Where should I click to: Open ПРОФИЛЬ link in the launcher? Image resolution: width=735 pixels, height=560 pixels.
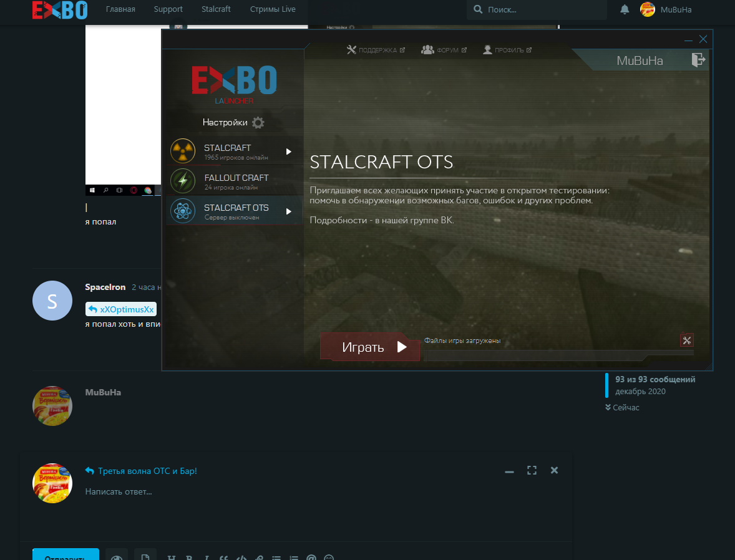pyautogui.click(x=507, y=50)
